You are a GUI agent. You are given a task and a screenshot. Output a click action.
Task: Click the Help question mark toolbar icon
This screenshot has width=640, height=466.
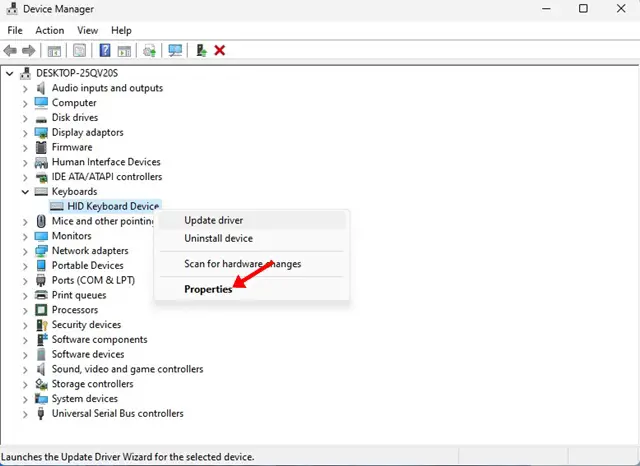(105, 51)
